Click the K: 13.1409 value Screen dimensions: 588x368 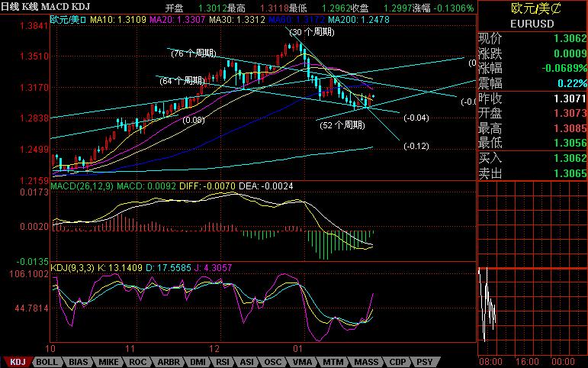[120, 268]
